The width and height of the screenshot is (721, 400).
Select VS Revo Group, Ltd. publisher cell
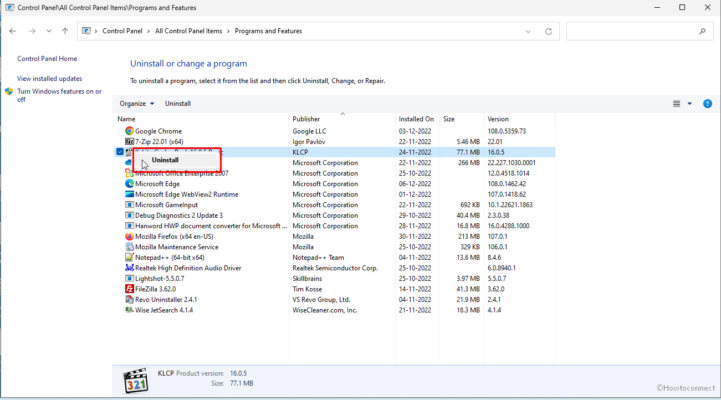(321, 300)
